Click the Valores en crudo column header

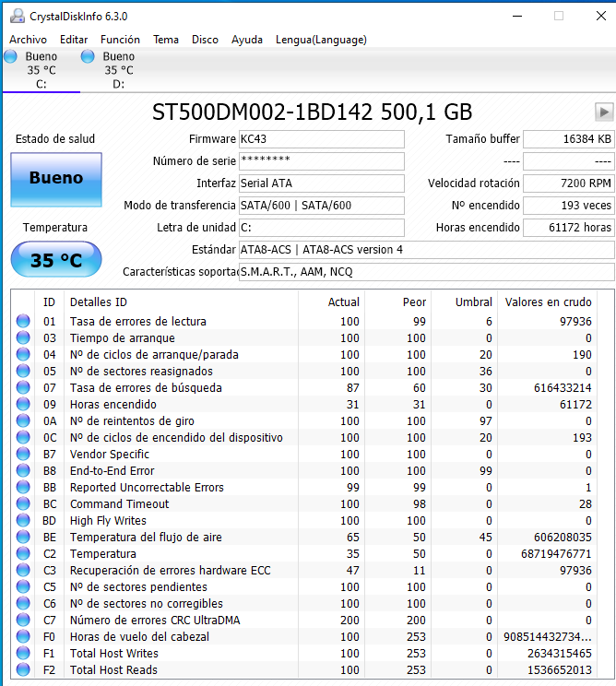[547, 302]
